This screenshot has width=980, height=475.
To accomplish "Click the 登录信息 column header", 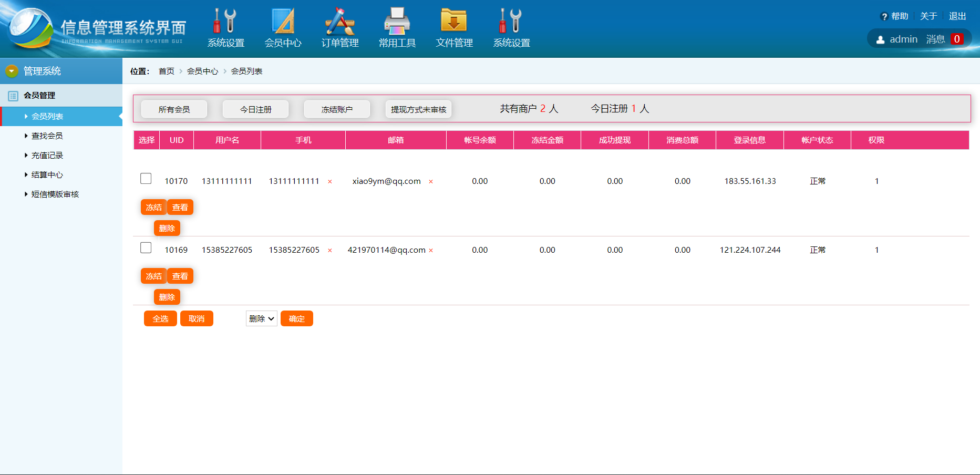I will 750,140.
